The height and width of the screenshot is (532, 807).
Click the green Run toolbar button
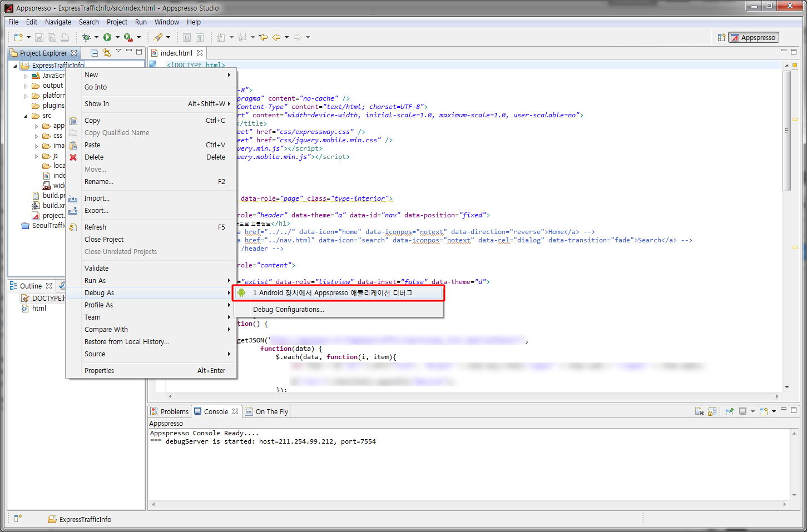click(x=107, y=37)
